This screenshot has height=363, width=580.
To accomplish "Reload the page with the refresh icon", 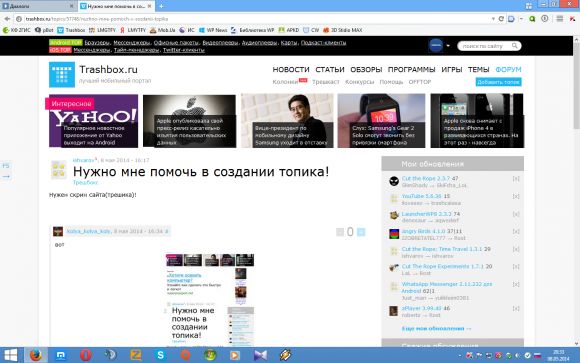I will click(501, 19).
